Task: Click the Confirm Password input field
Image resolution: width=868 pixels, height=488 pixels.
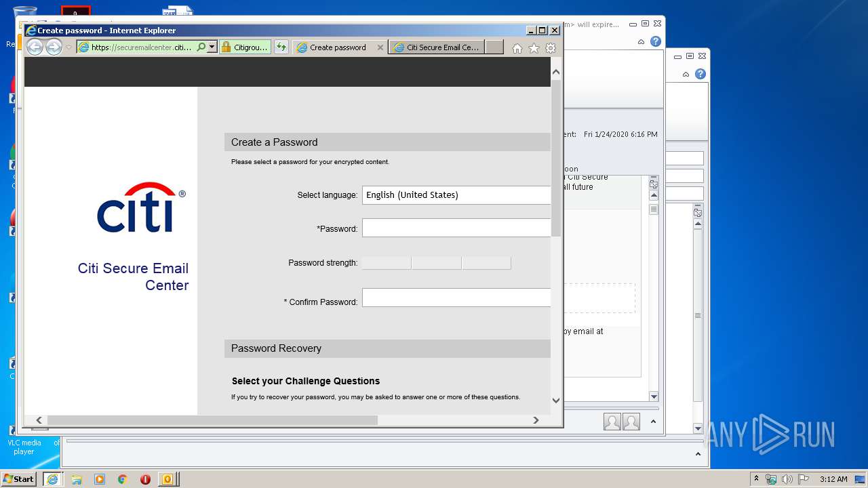Action: click(x=456, y=298)
